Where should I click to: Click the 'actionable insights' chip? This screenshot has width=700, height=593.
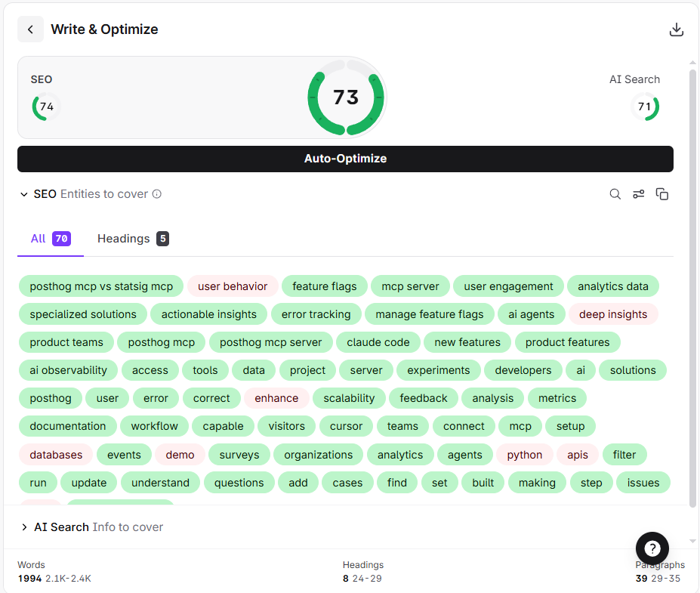(209, 314)
